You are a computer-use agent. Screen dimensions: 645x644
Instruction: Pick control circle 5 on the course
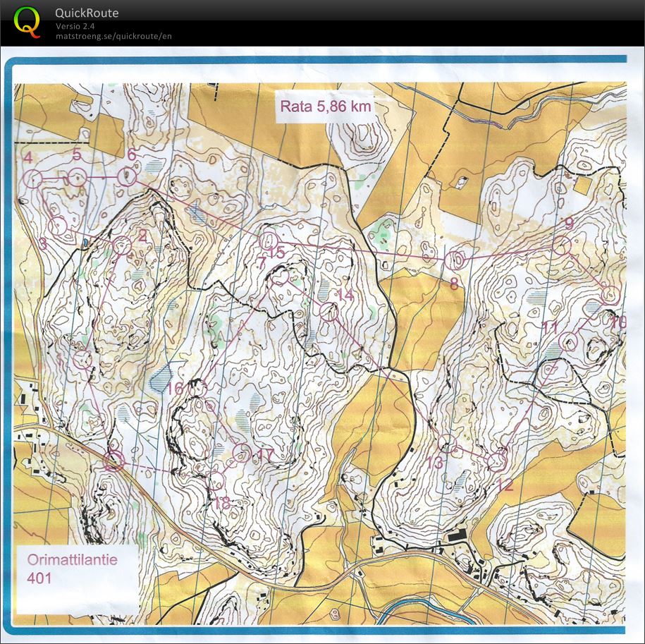coord(78,177)
